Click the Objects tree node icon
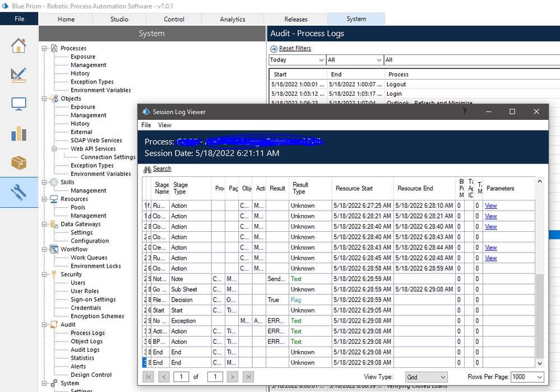The height and width of the screenshot is (392, 560). (54, 99)
